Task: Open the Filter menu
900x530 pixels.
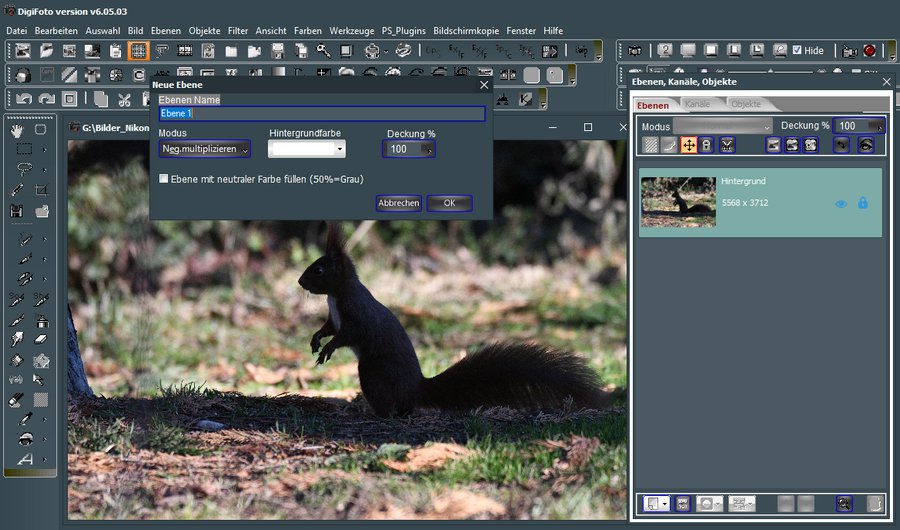Action: coord(238,31)
